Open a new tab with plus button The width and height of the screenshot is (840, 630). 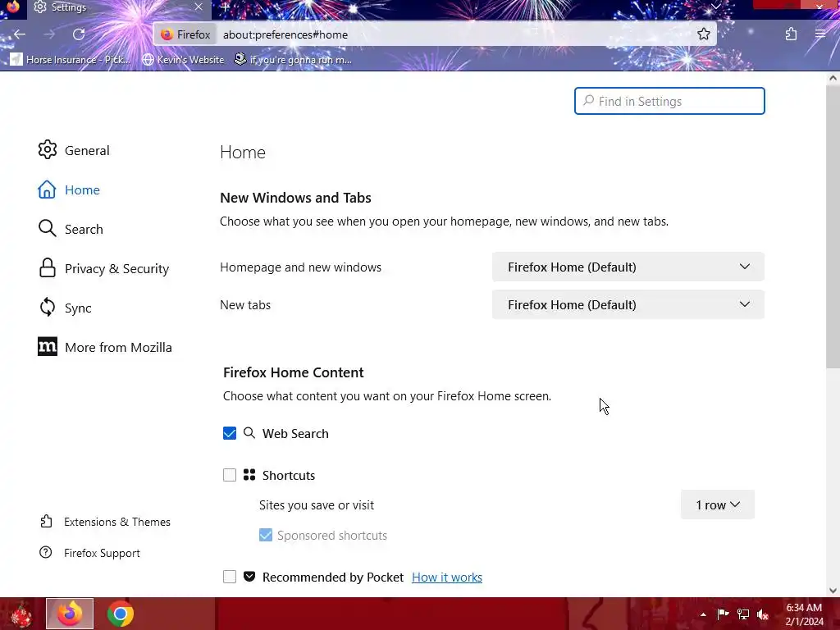click(x=225, y=7)
